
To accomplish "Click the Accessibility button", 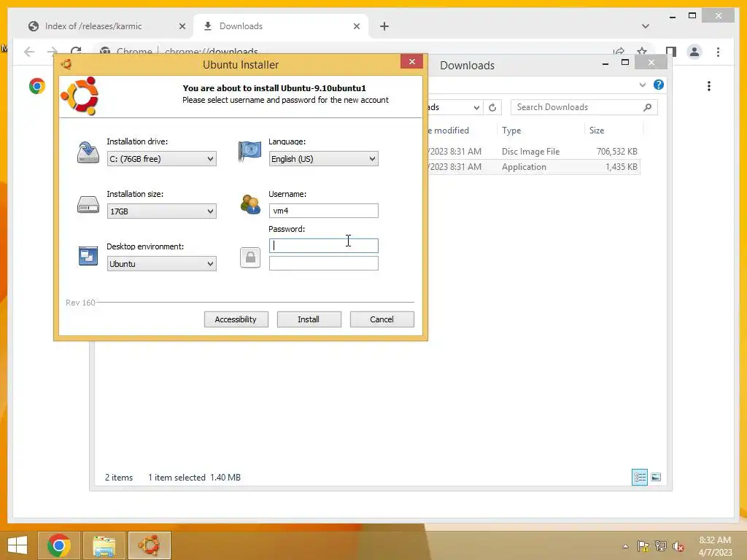I will tap(236, 319).
